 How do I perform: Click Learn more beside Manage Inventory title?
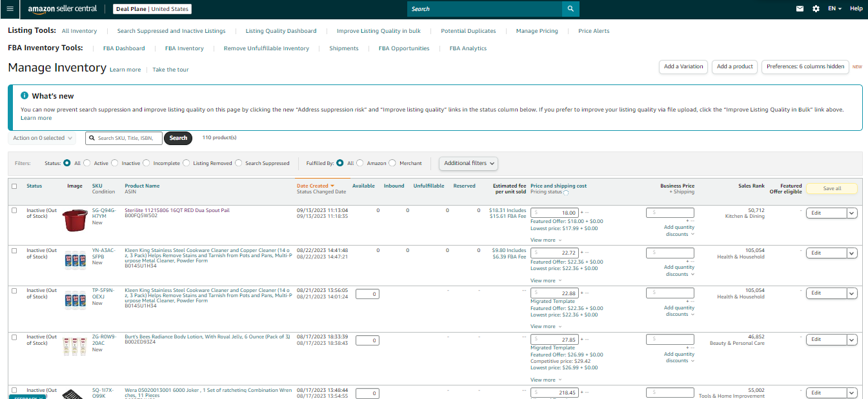125,70
